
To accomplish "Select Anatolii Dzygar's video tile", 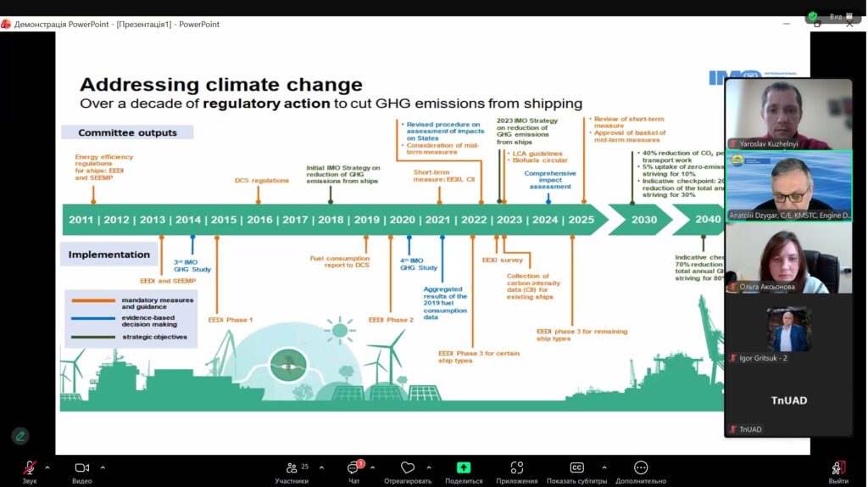I will tap(788, 186).
